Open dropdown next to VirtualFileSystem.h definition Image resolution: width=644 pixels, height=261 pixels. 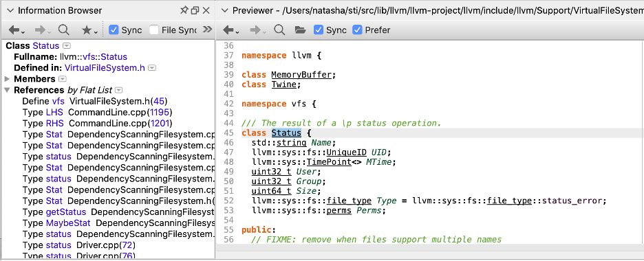click(x=152, y=68)
